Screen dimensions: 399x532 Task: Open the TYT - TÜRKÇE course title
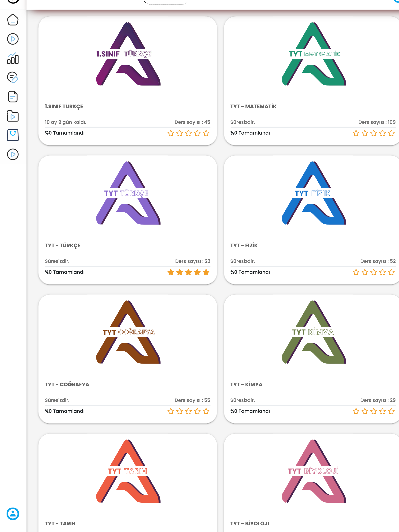pos(63,246)
